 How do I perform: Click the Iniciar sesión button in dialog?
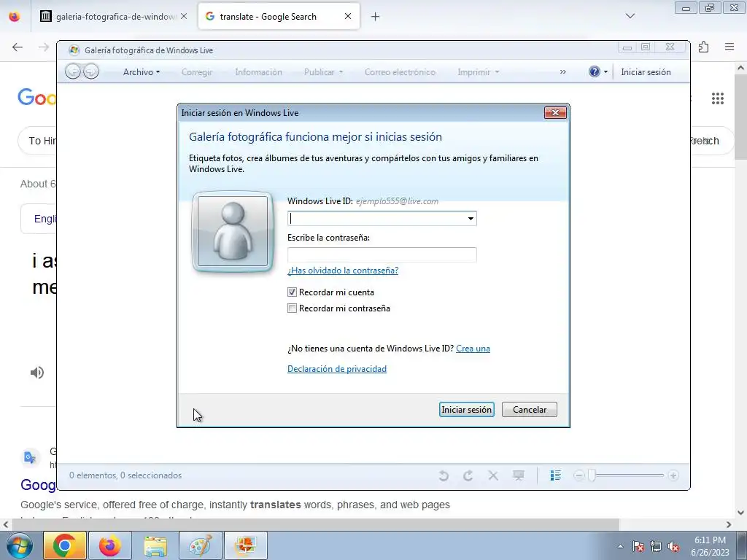point(466,410)
